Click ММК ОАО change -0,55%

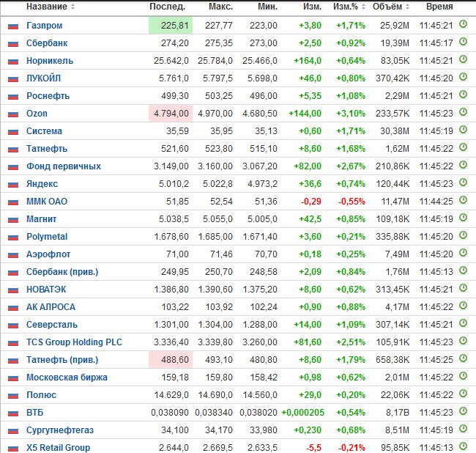point(352,202)
